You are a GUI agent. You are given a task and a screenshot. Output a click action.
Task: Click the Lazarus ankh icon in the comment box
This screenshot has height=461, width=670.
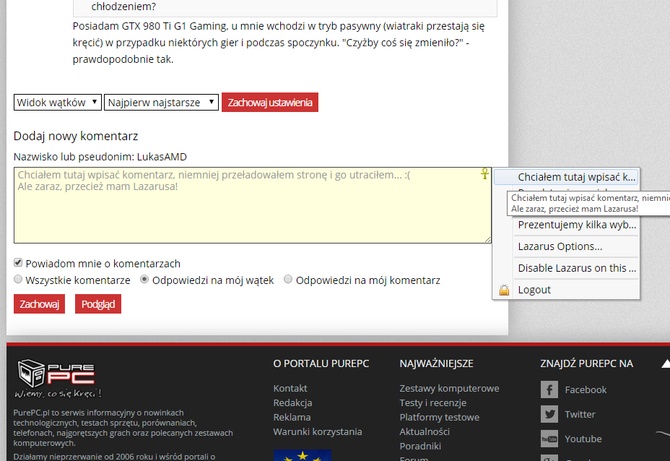click(x=485, y=173)
